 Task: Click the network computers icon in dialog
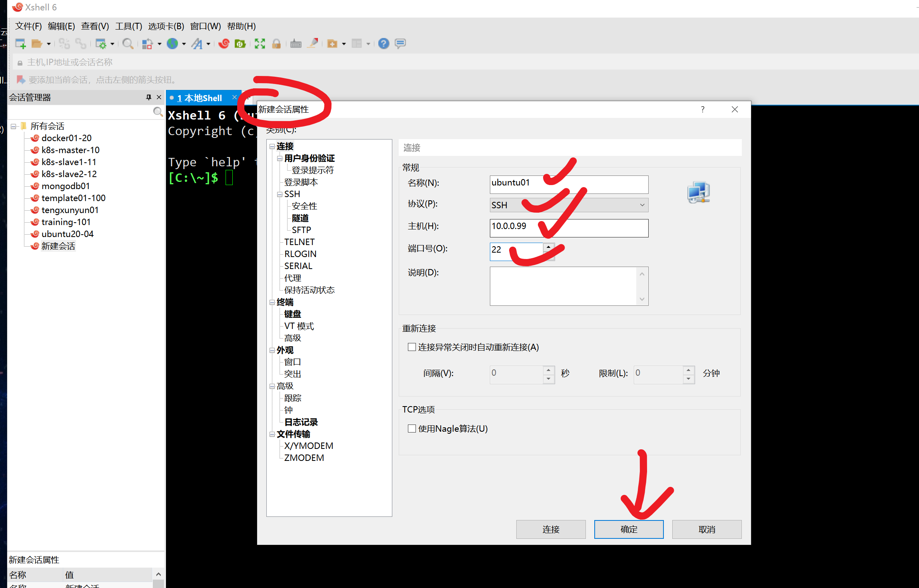click(x=699, y=193)
